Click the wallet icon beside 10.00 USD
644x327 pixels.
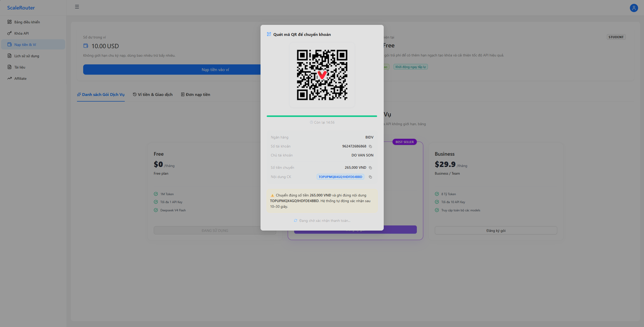click(x=86, y=46)
